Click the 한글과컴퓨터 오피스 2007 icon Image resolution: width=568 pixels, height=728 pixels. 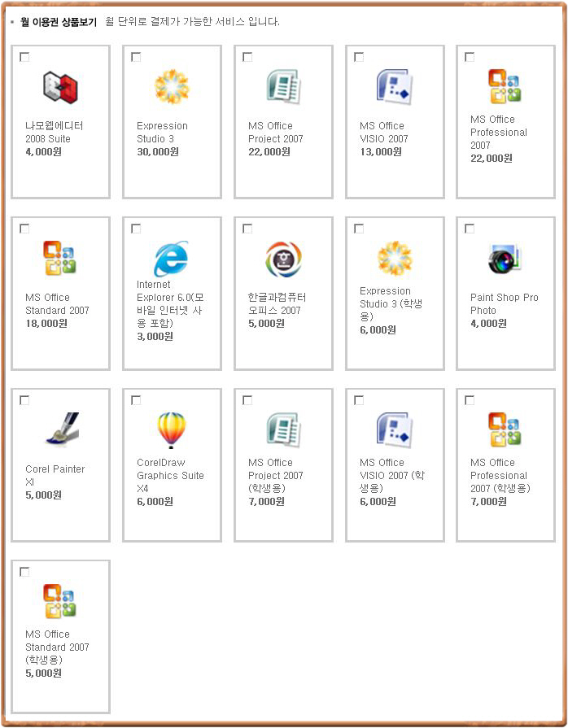click(282, 259)
